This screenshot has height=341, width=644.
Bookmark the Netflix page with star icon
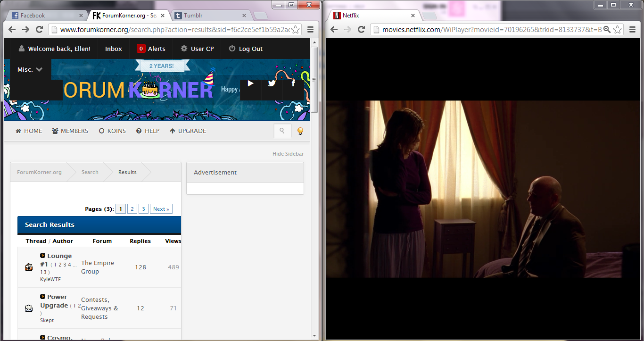618,30
